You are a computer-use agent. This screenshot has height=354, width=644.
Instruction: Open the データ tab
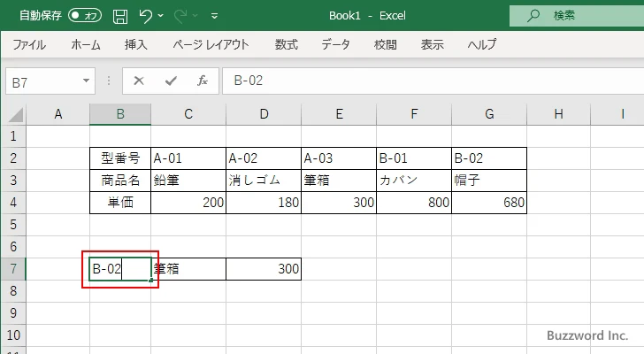(x=335, y=44)
